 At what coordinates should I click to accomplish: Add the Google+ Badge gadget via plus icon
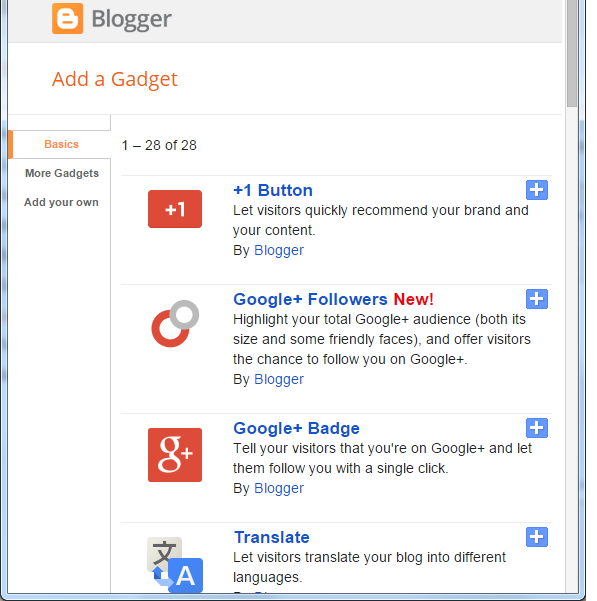coord(536,428)
